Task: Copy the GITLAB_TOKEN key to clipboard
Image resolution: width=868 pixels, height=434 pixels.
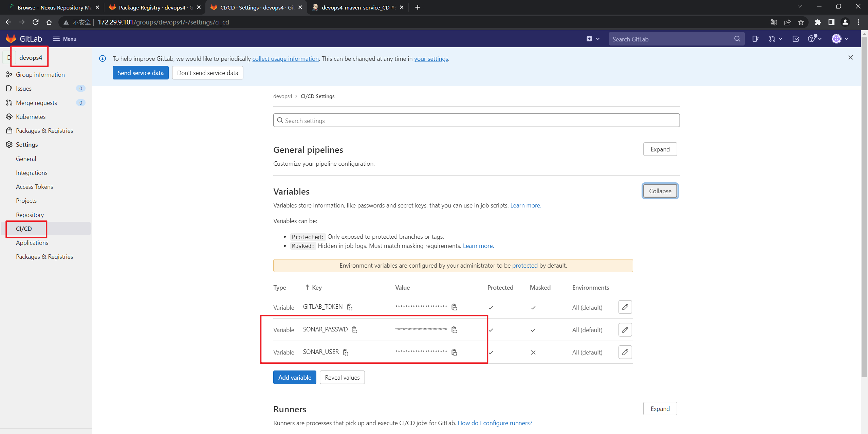Action: point(350,307)
